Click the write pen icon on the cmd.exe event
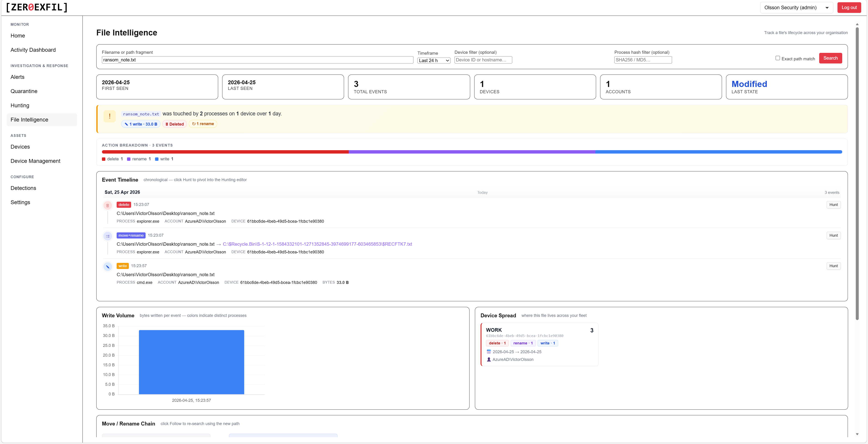This screenshot has width=868, height=444. coord(108,266)
